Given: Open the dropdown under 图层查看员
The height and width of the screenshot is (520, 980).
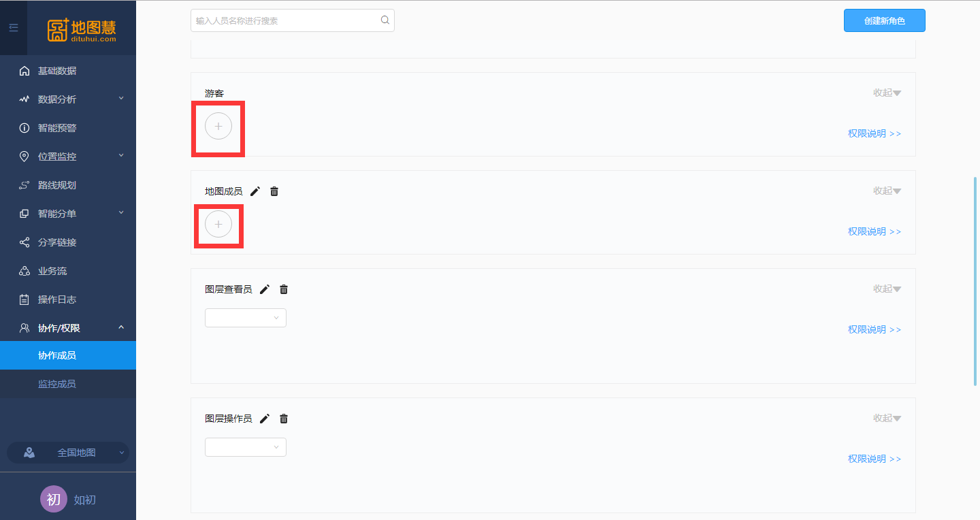Looking at the screenshot, I should 246,318.
